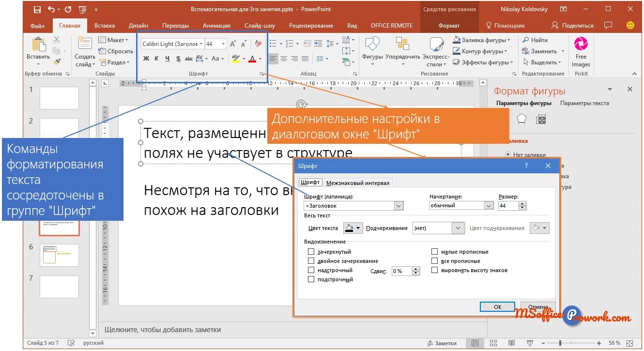Redo the last action

68,9
